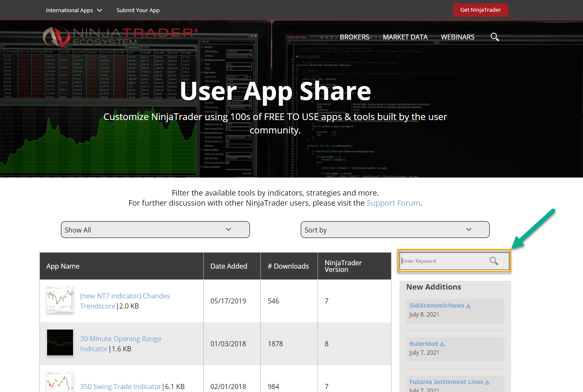Click the NinjaTrader Ecosystem logo
This screenshot has width=583, height=392.
pyautogui.click(x=120, y=37)
